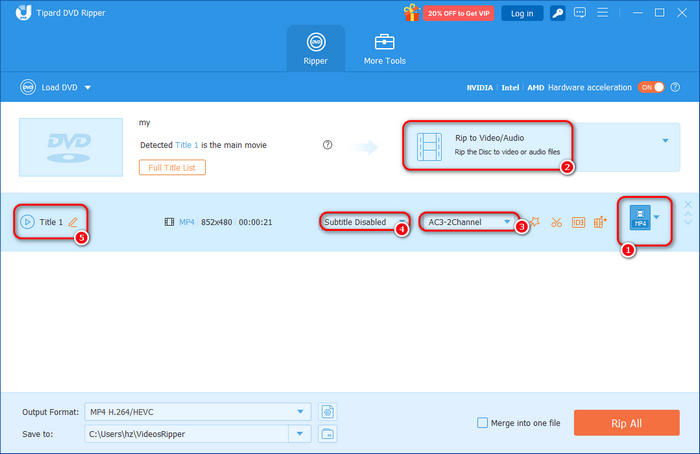700x454 pixels.
Task: Check the Merge into one file box
Action: coord(483,423)
